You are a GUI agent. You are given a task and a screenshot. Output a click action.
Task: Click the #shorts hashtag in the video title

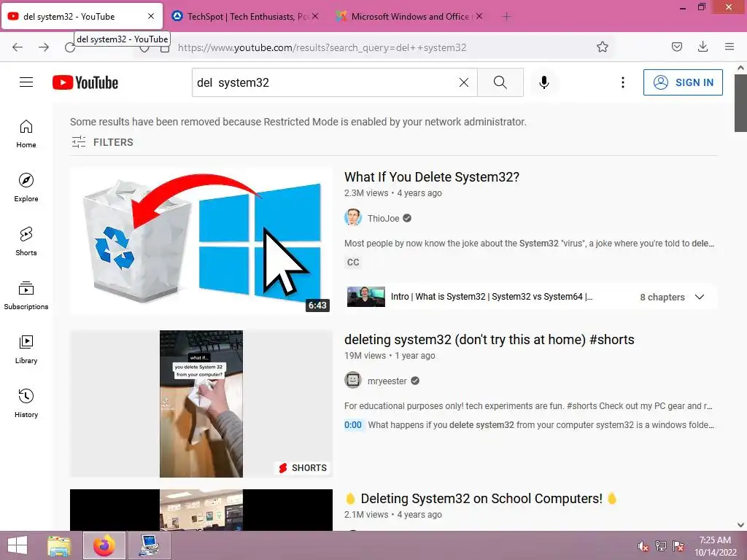612,340
